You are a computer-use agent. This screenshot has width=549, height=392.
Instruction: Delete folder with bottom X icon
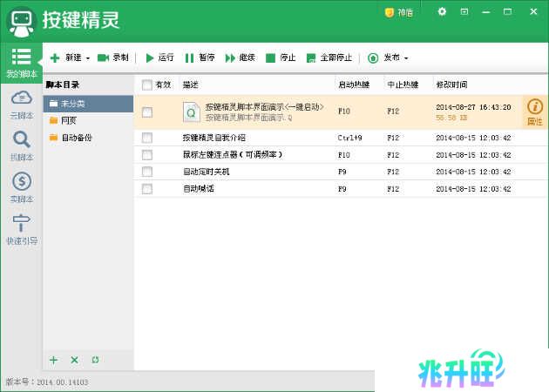coord(74,360)
